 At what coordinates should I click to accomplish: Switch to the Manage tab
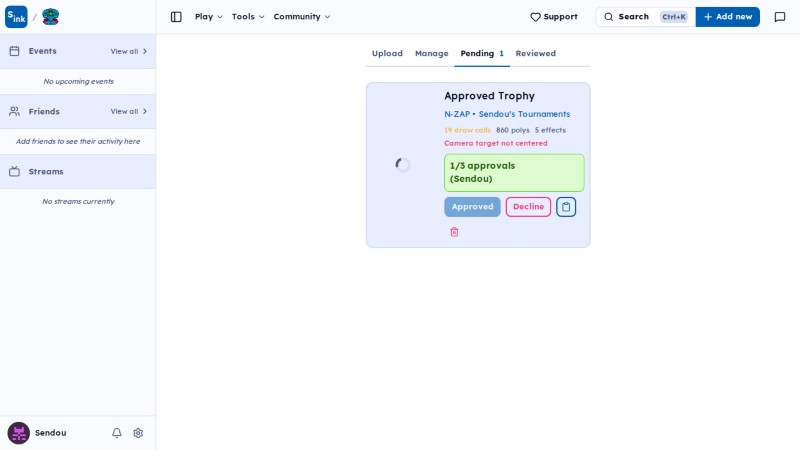coord(432,54)
